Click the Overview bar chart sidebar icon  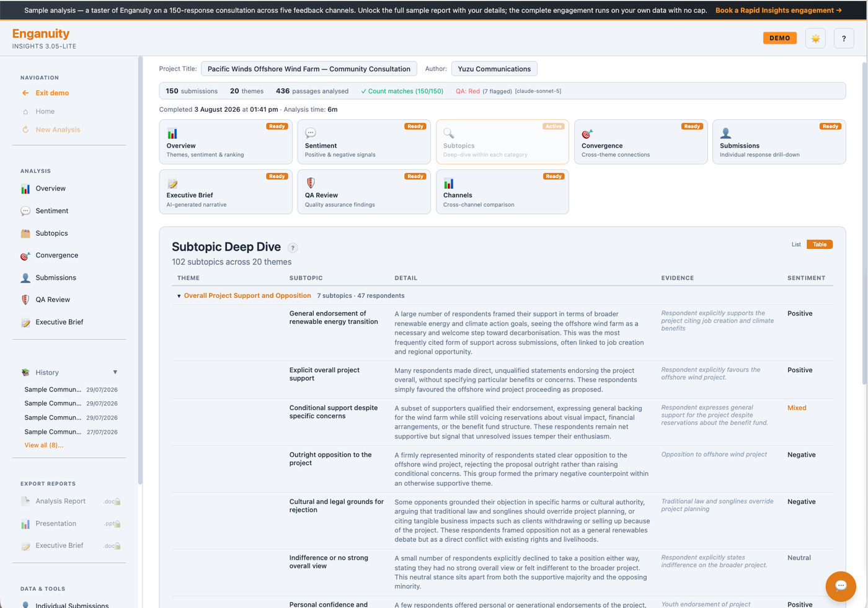(x=25, y=189)
